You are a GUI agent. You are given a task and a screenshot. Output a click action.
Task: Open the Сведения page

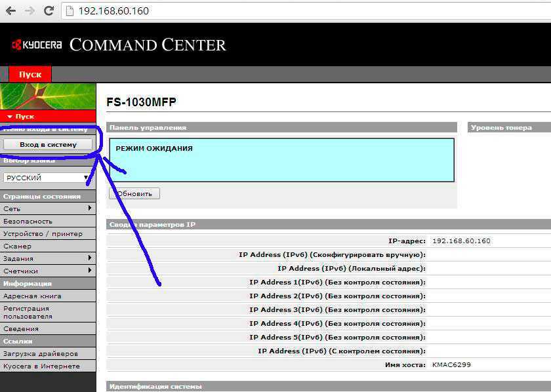point(48,329)
